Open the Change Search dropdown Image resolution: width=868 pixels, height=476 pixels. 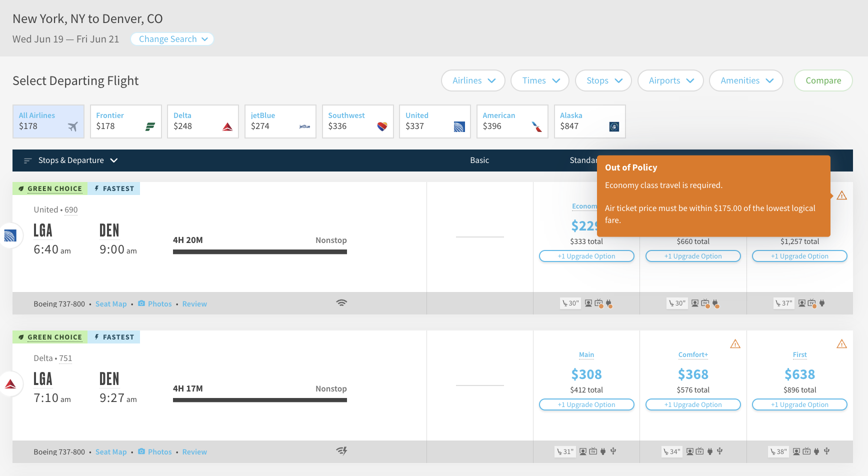(x=172, y=39)
